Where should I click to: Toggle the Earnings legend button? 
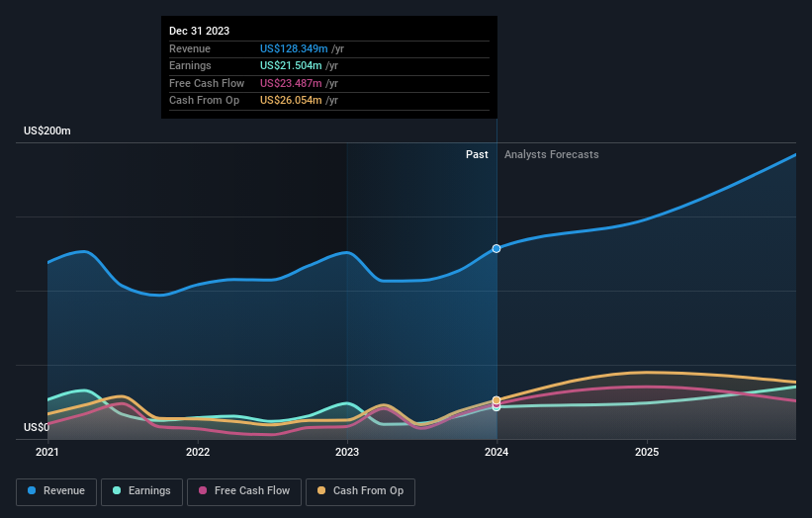tap(141, 491)
